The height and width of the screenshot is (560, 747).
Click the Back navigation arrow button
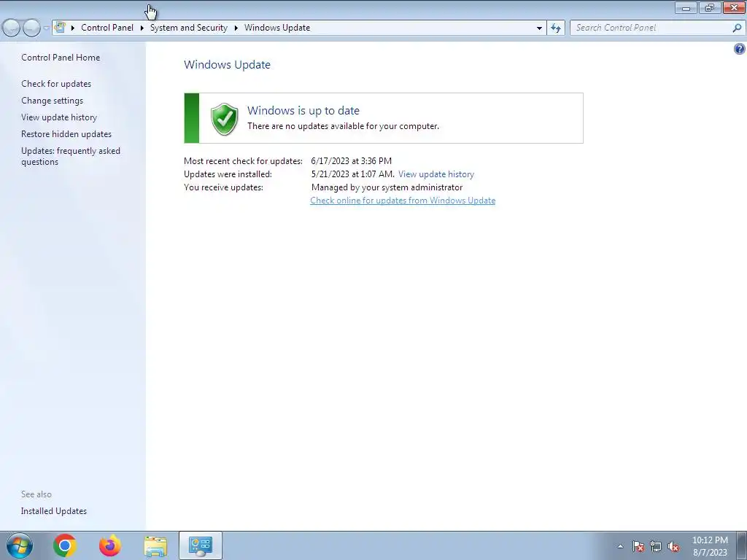12,28
